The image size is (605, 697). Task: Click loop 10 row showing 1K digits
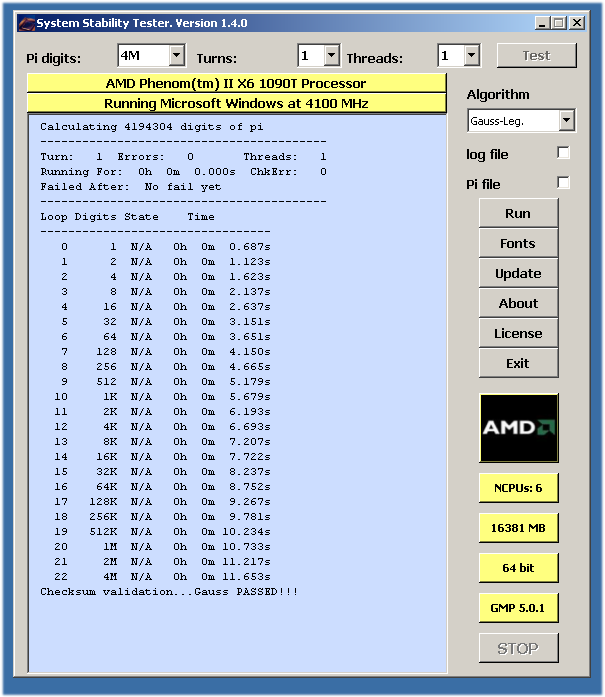tap(162, 397)
